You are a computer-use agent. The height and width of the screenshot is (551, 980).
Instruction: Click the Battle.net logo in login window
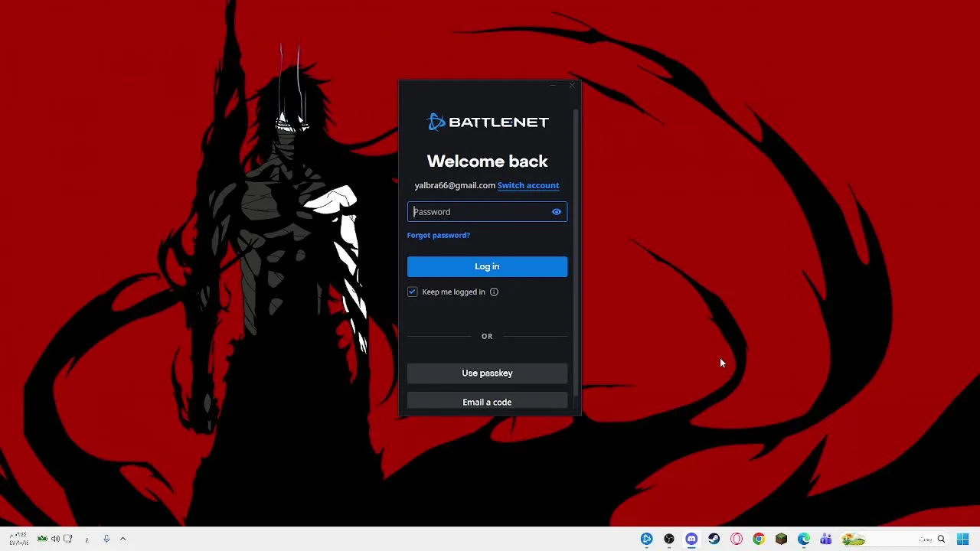pos(488,122)
